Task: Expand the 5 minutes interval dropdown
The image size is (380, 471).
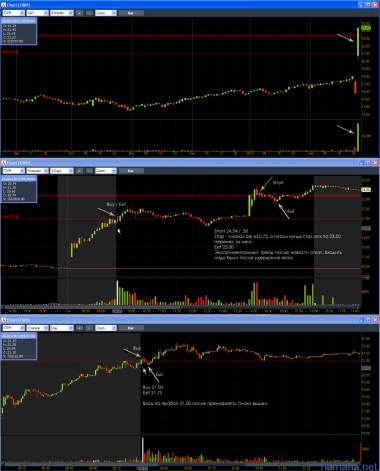Action: pyautogui.click(x=37, y=171)
